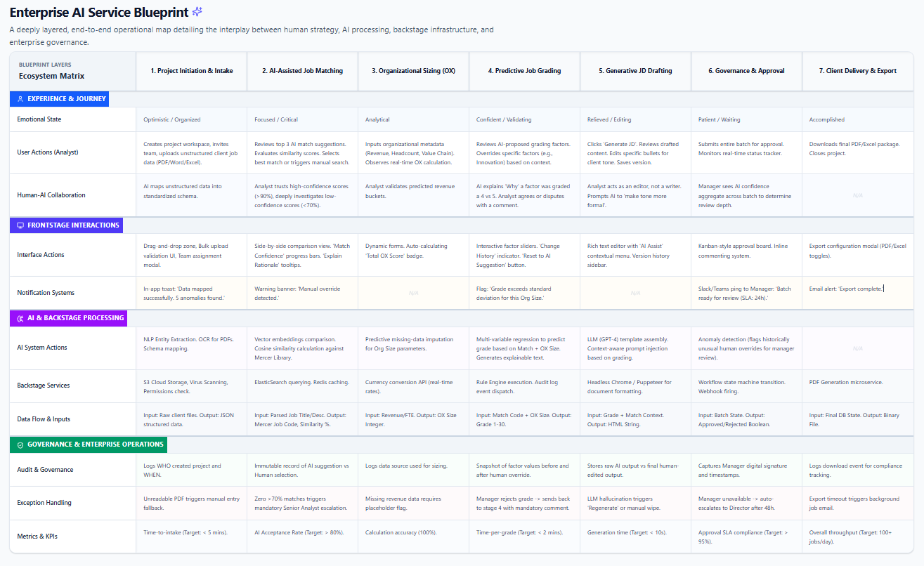Click the 'Experience & Journey' section banner
This screenshot has height=566, width=924.
[60, 99]
